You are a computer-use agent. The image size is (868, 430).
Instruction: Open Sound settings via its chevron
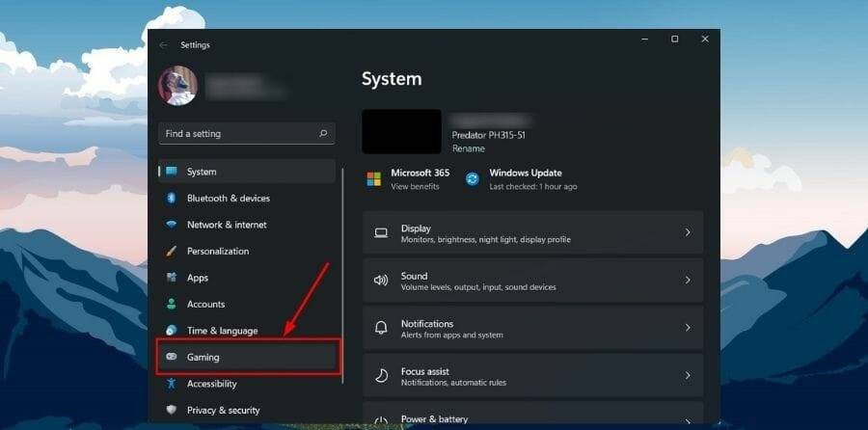coord(688,281)
